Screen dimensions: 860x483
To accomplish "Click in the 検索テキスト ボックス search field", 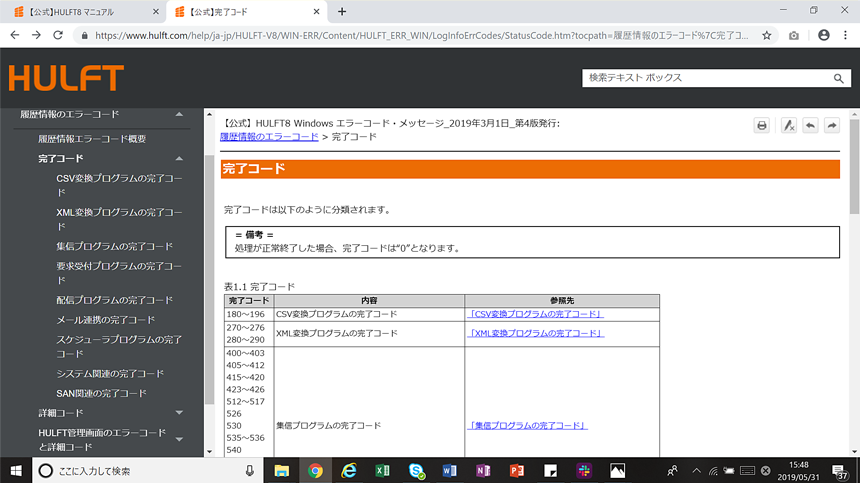I will click(705, 78).
